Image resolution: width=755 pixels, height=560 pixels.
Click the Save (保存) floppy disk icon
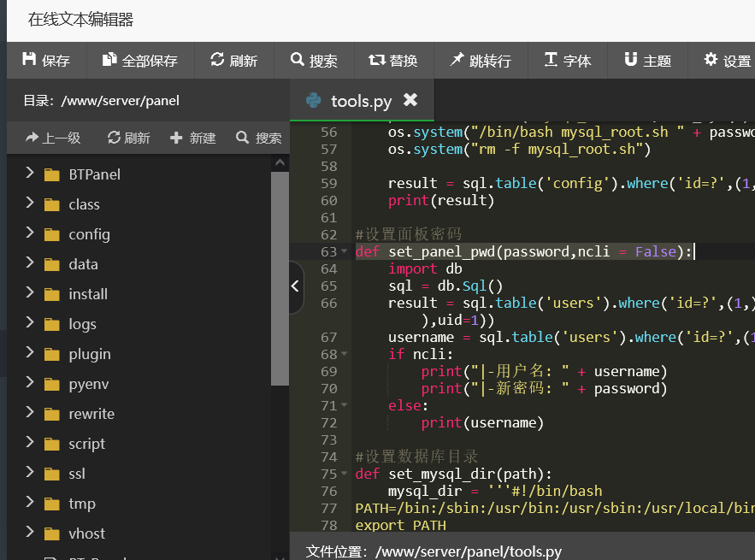point(30,60)
